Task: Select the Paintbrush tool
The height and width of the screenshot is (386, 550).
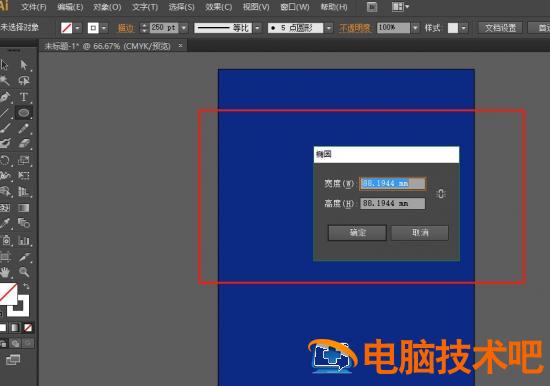Action: pyautogui.click(x=4, y=128)
